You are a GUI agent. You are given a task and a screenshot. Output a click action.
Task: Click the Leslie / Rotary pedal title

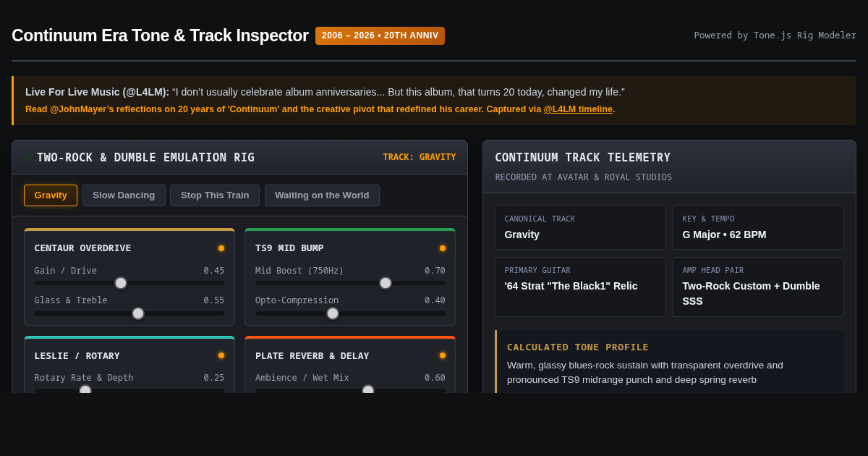click(x=77, y=356)
